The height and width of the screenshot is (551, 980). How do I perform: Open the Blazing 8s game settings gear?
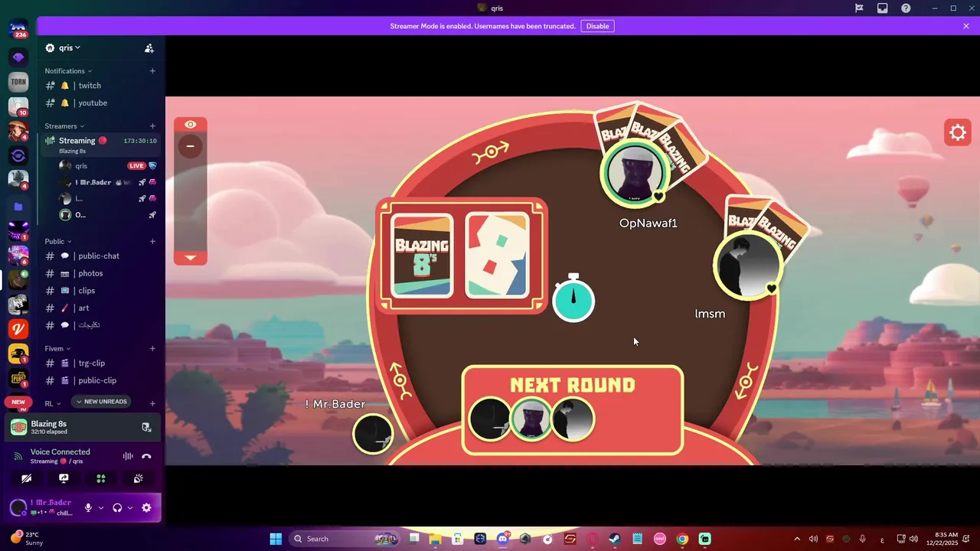(x=958, y=132)
